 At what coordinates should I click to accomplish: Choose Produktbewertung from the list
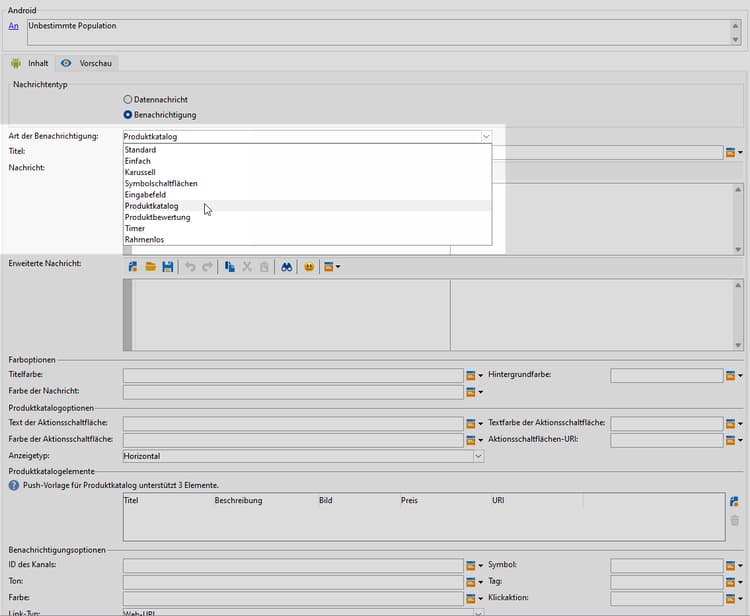tap(308, 217)
